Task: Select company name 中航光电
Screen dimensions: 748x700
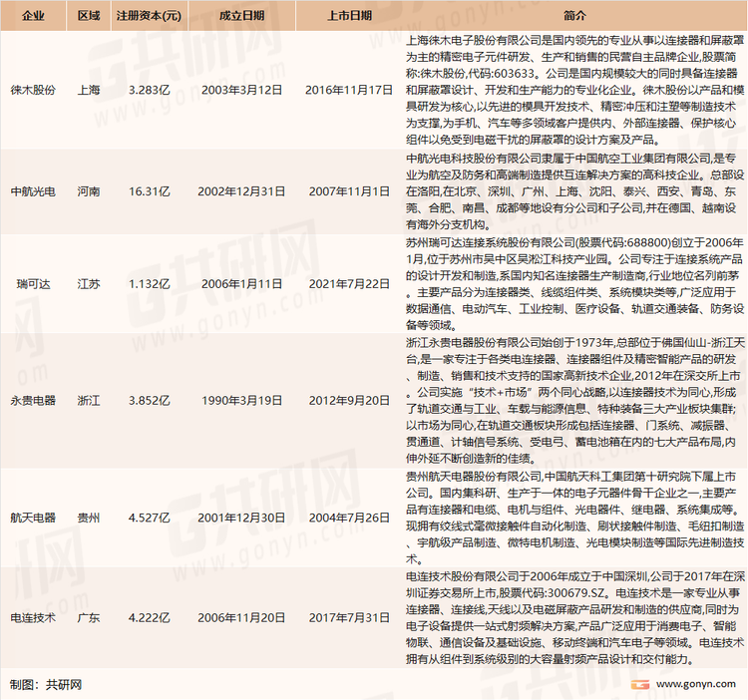Action: 33,191
